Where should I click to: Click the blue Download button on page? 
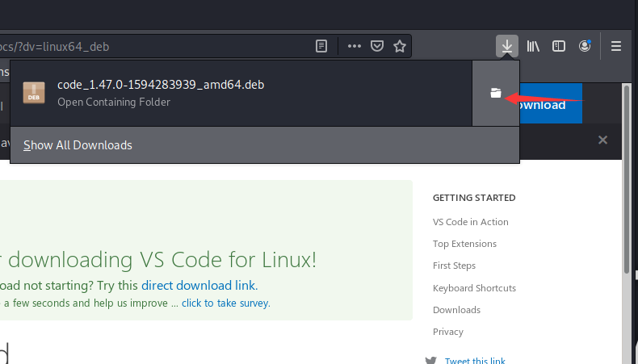pyautogui.click(x=551, y=103)
